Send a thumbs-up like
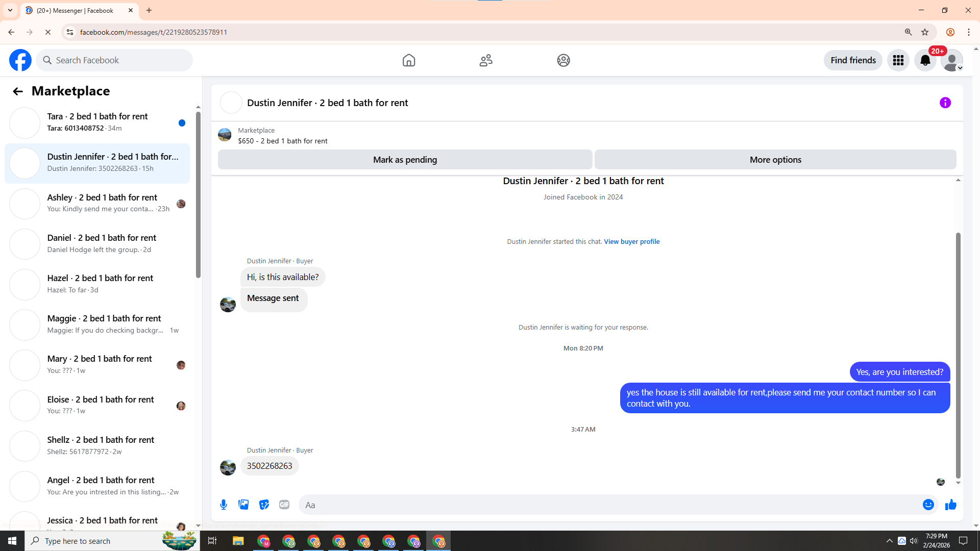 [950, 505]
